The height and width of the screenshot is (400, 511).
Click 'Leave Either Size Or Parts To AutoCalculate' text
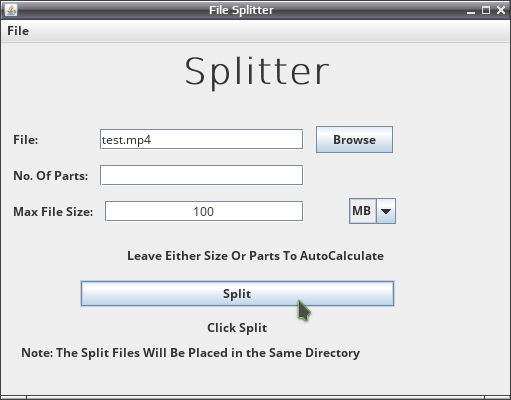[x=256, y=256]
